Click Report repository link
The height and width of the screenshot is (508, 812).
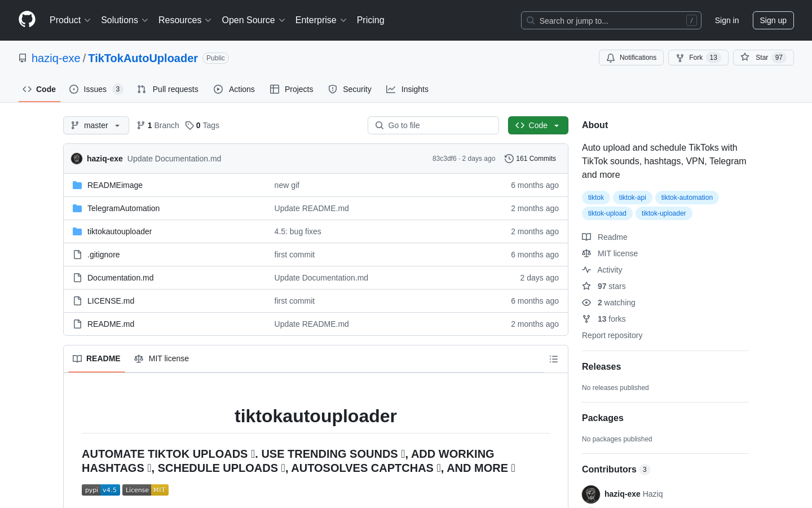612,335
